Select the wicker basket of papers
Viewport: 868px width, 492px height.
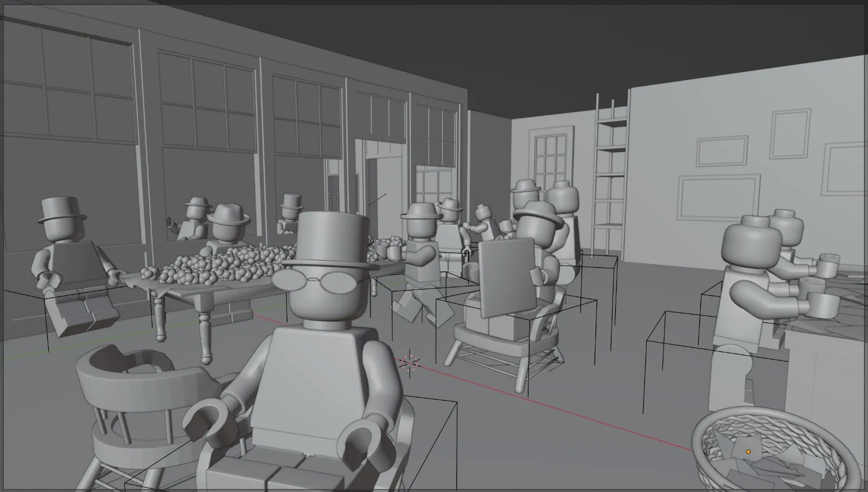[x=777, y=451]
